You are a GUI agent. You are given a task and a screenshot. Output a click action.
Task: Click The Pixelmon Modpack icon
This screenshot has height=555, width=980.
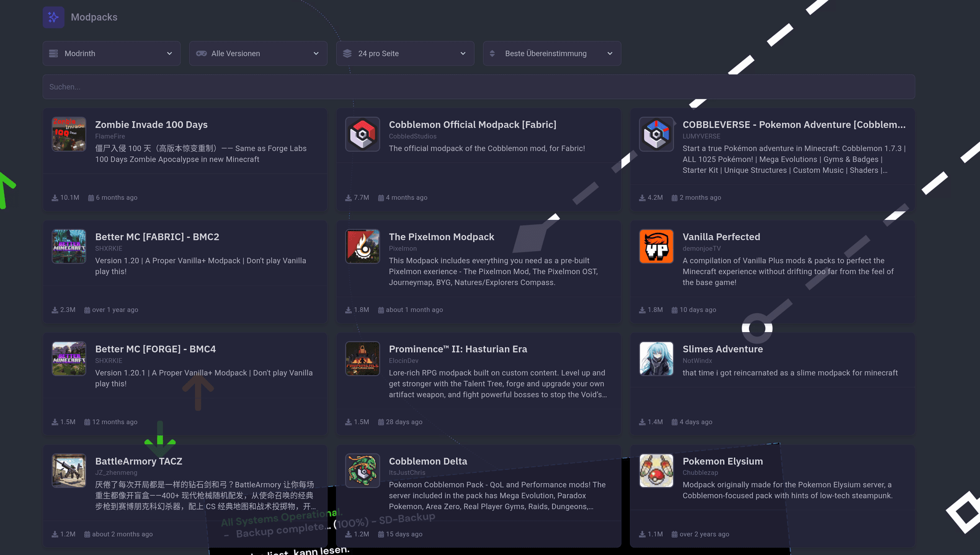(x=362, y=246)
